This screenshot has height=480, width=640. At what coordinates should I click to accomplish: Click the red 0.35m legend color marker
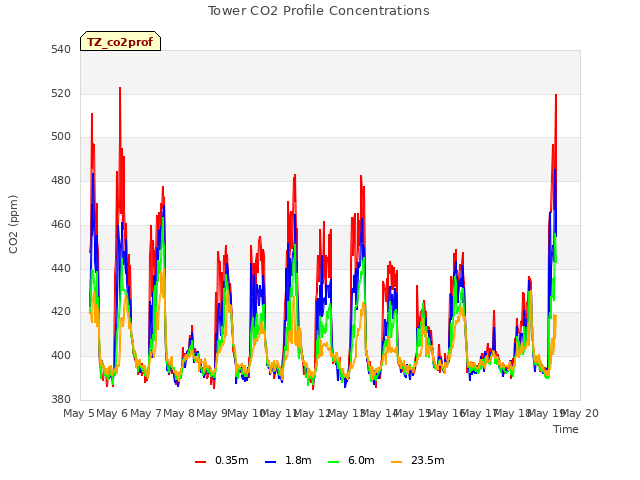click(x=200, y=462)
